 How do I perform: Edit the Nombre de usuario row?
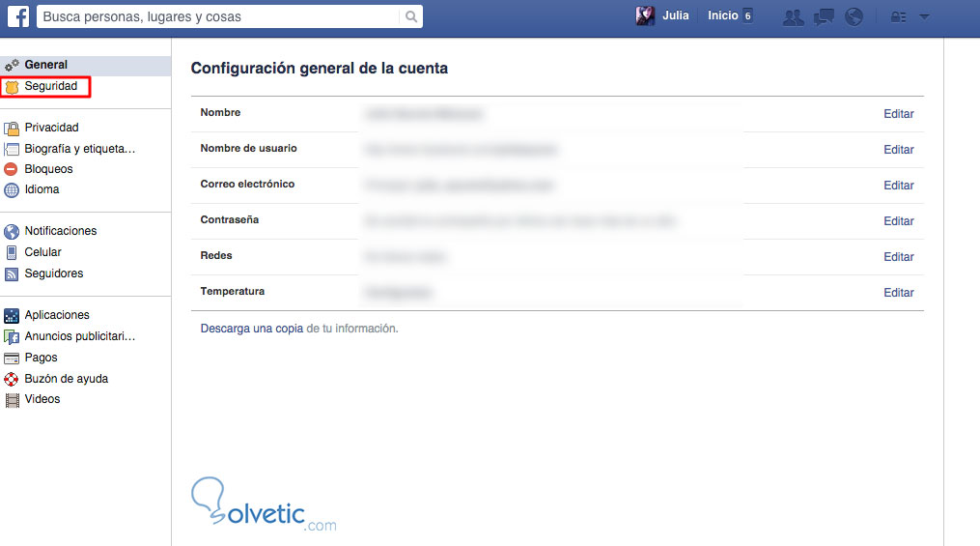click(x=898, y=150)
